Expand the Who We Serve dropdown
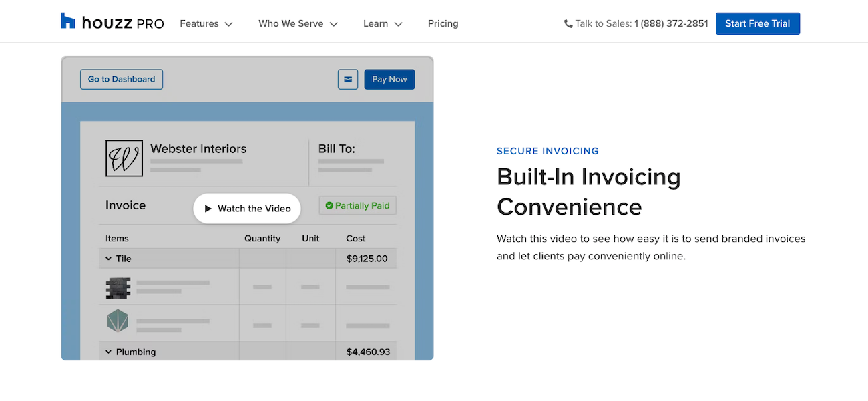868x401 pixels. tap(298, 23)
